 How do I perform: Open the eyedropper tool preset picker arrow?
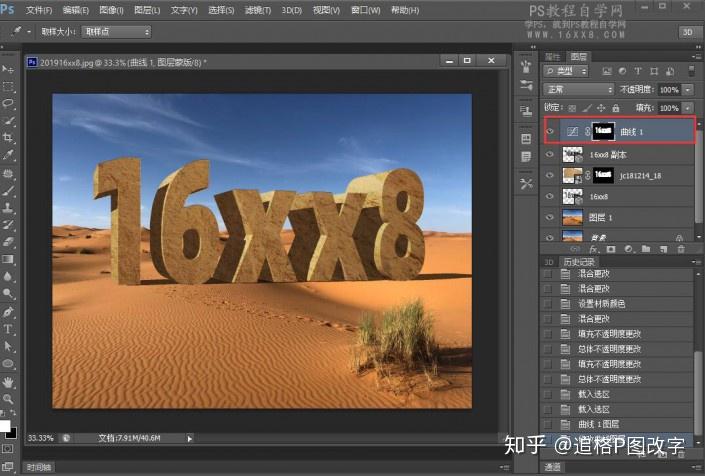pos(29,32)
